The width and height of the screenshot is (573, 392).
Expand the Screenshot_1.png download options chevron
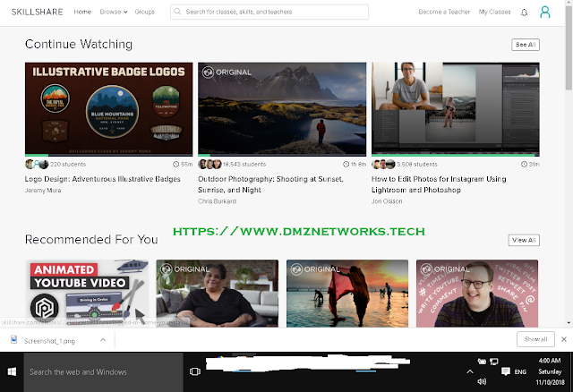tap(103, 340)
